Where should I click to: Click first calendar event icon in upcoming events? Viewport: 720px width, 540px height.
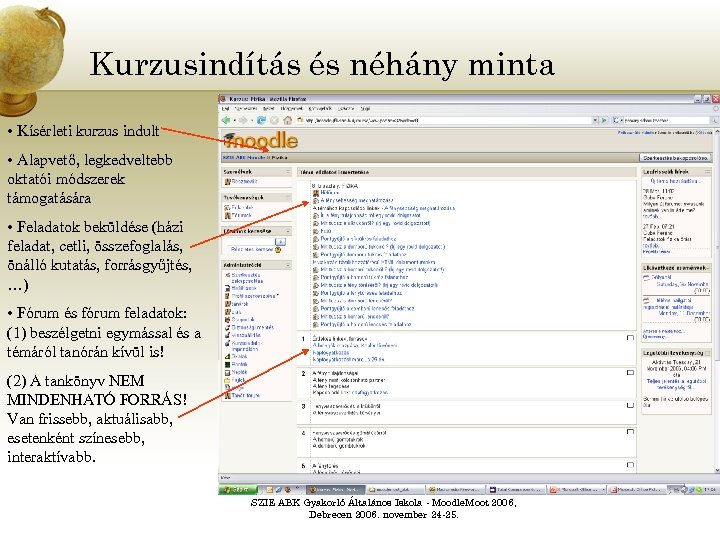pos(647,277)
